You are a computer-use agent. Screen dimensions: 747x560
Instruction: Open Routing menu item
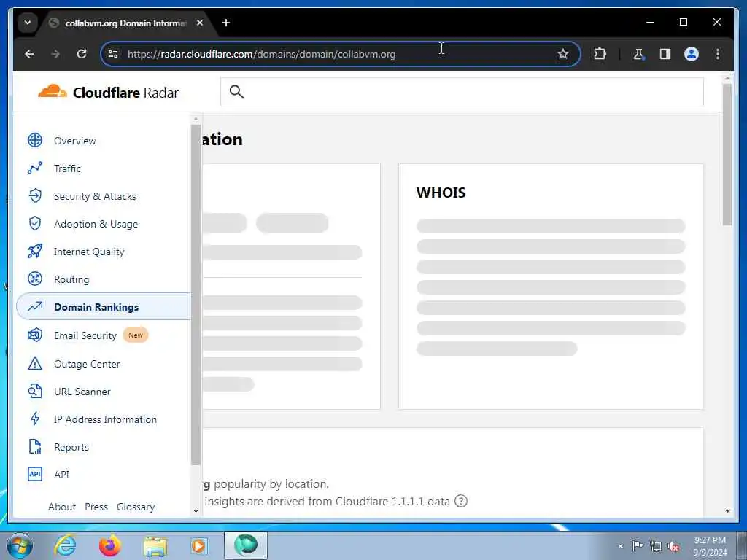point(71,279)
